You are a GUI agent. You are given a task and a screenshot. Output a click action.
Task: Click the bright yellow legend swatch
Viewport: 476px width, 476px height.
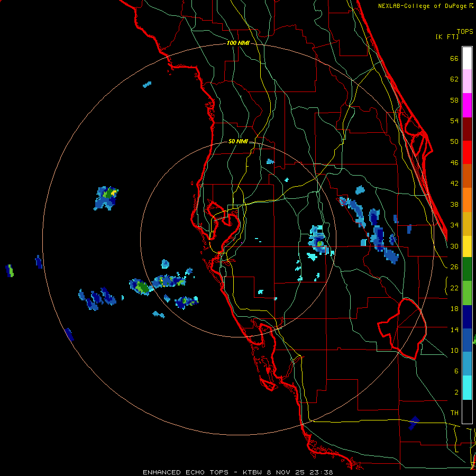[x=467, y=246]
